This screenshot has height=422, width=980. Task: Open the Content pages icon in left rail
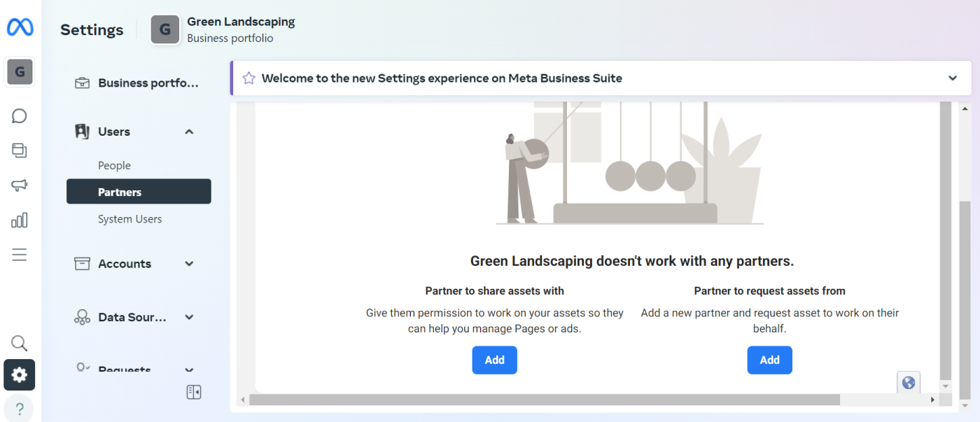(x=20, y=150)
